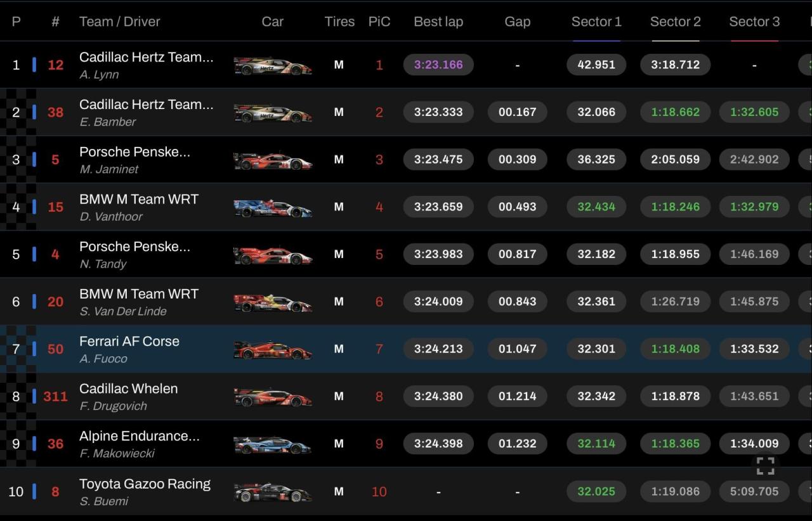The height and width of the screenshot is (521, 812).
Task: Click the #12 Cadillac Hertz car image
Action: coord(272,65)
